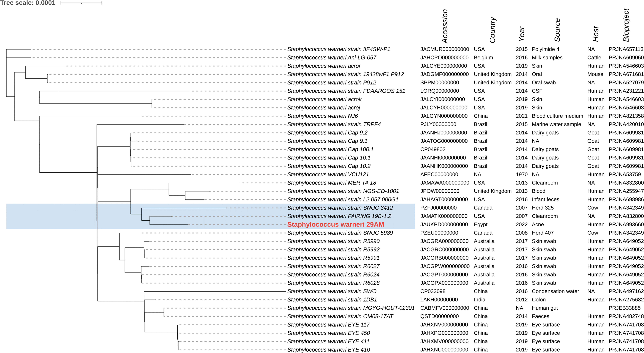Click country cell India
This screenshot has height=353, width=644.
(x=479, y=300)
